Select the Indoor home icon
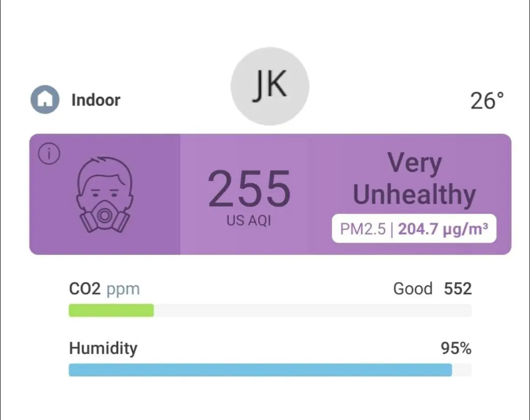The width and height of the screenshot is (530, 420). tap(45, 99)
